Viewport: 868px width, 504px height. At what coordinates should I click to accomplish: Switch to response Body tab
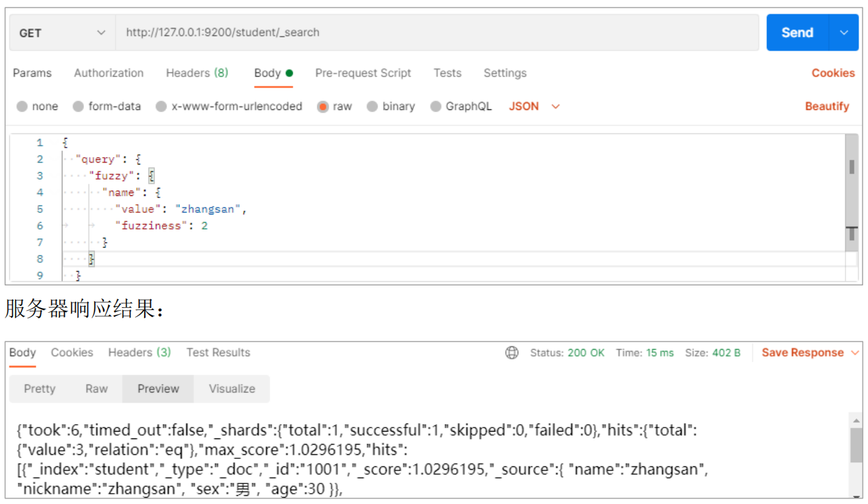coord(23,352)
